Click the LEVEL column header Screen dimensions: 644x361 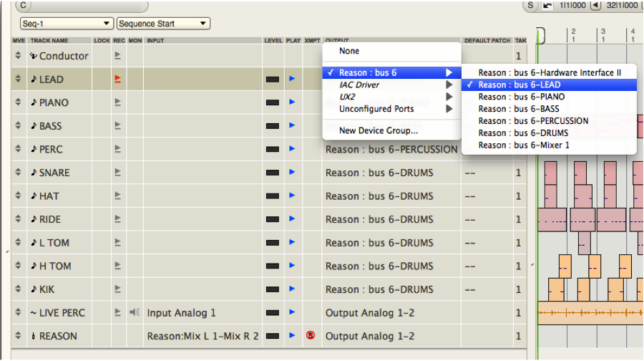[273, 40]
